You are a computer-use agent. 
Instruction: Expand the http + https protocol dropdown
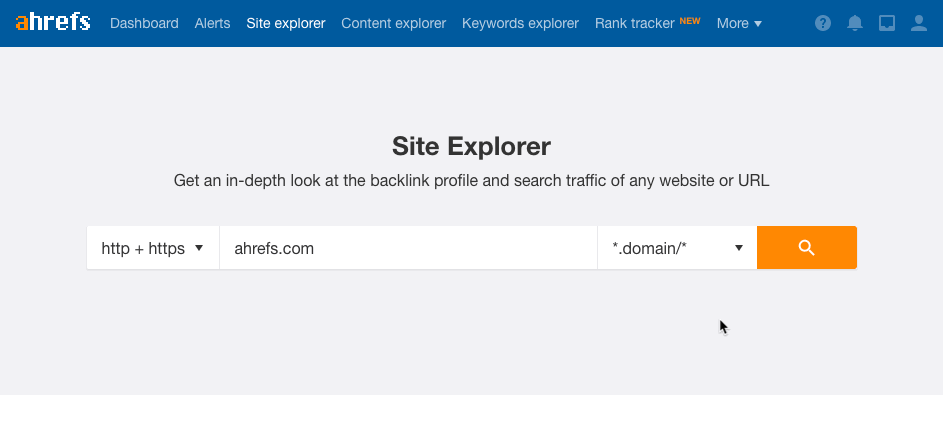pyautogui.click(x=153, y=248)
